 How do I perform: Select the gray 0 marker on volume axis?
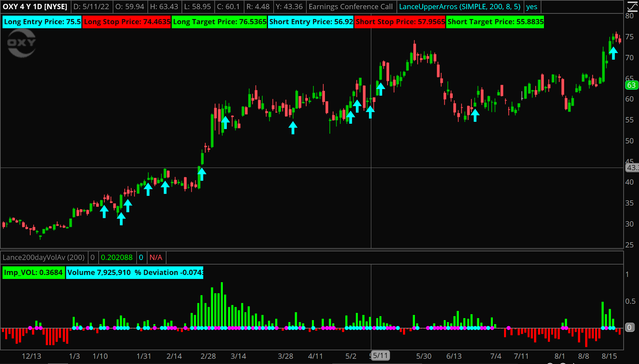(629, 327)
